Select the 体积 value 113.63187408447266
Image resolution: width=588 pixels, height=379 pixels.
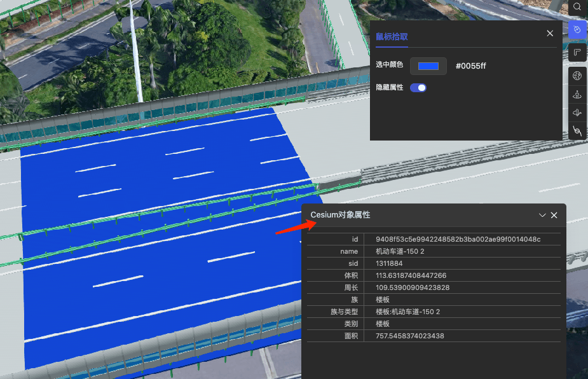411,275
